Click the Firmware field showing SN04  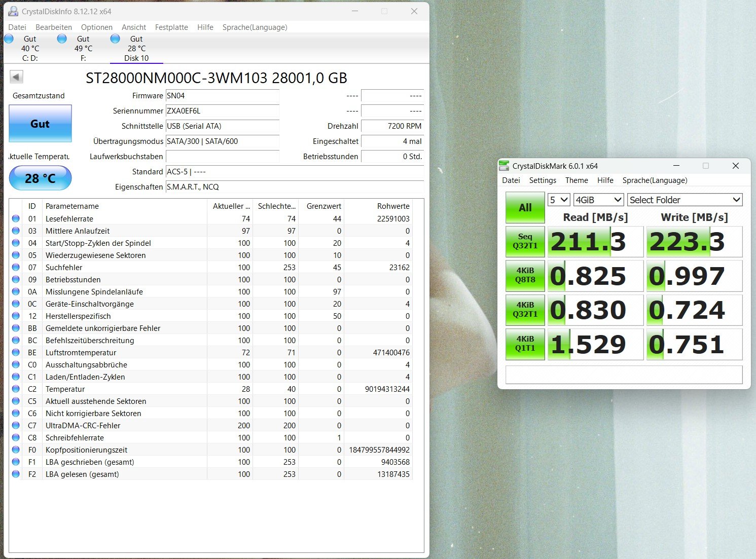point(223,96)
